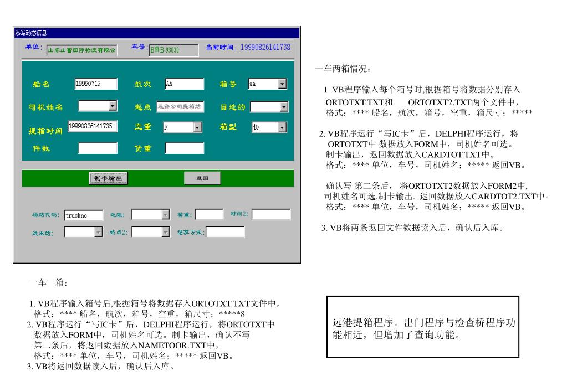This screenshot has width=567, height=392.
Task: Expand the 终点2 combo box
Action: click(x=166, y=232)
